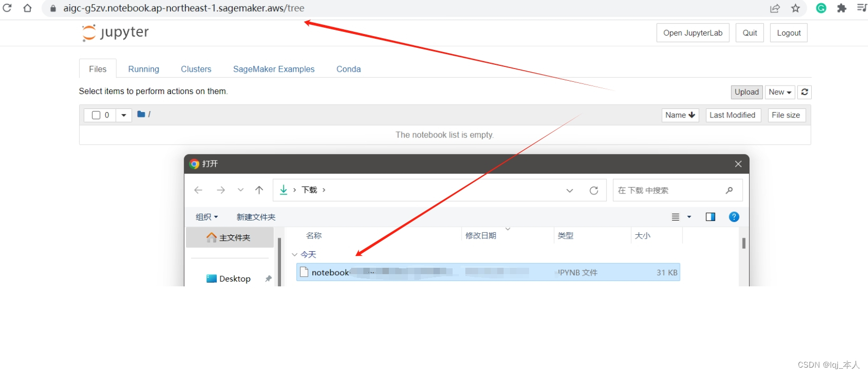This screenshot has width=868, height=374.
Task: Click Open JupyterLab button
Action: 693,33
